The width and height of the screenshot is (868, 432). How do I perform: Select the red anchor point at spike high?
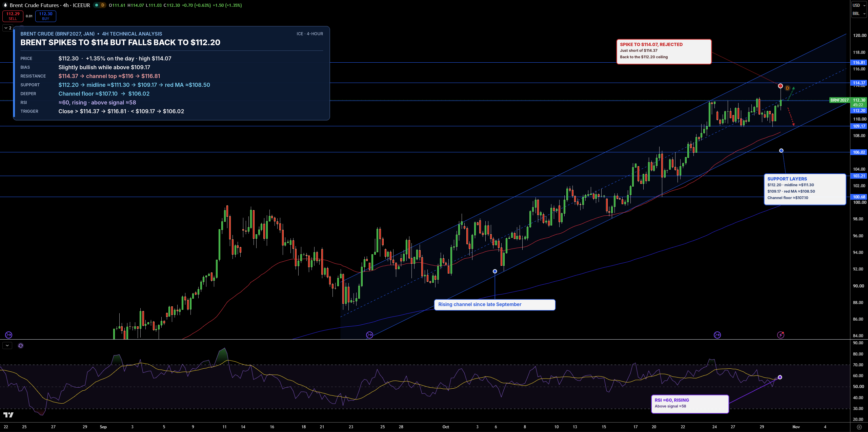(780, 86)
